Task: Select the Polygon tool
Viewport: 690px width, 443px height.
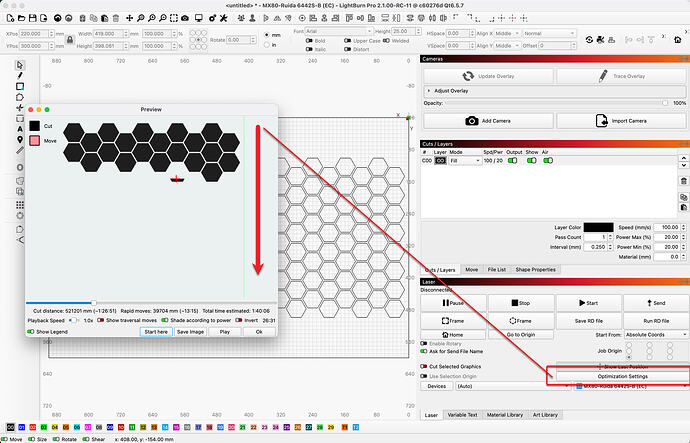Action: click(x=19, y=97)
